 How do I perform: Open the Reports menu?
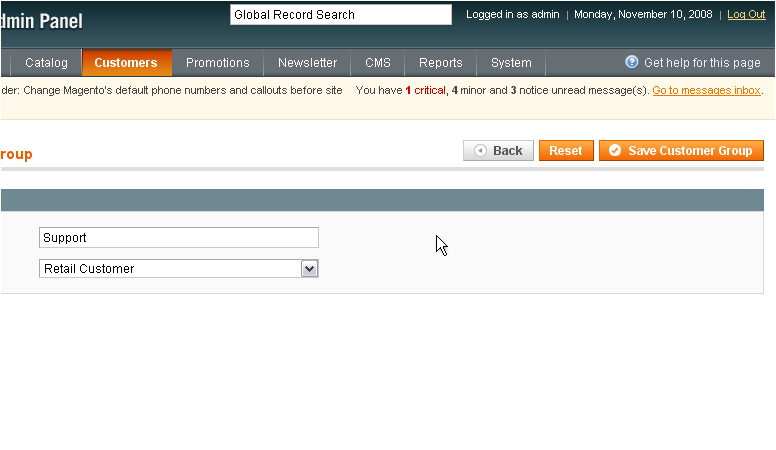[440, 63]
